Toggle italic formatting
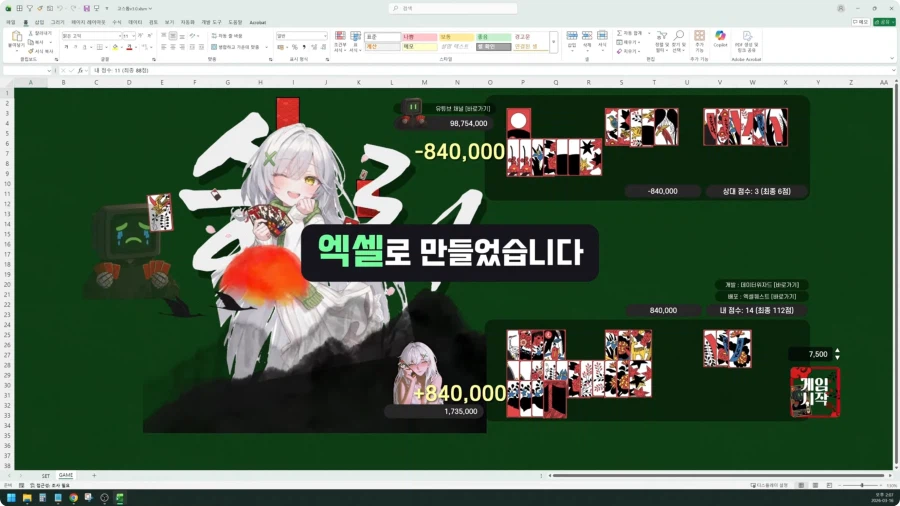Screen dimensions: 900x506 [75, 47]
